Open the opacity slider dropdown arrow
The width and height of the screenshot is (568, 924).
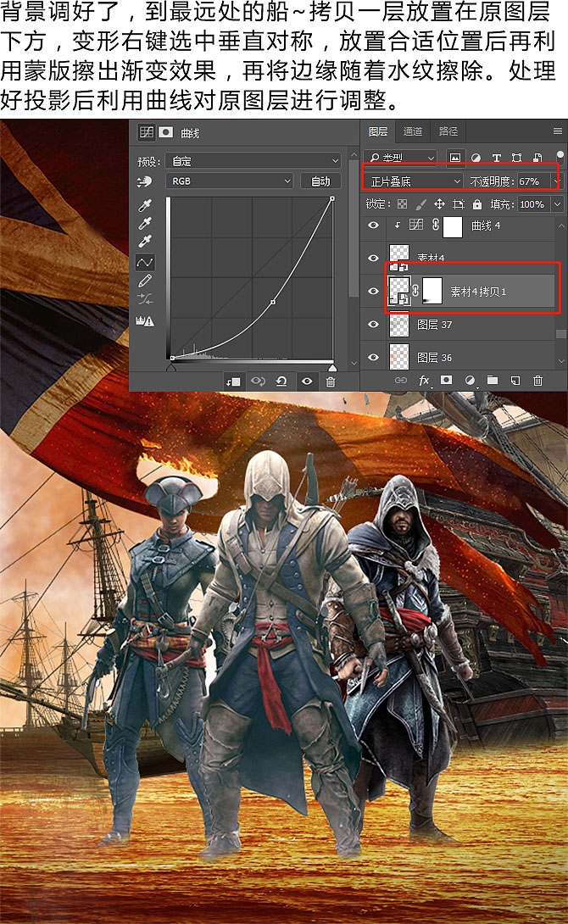(555, 181)
